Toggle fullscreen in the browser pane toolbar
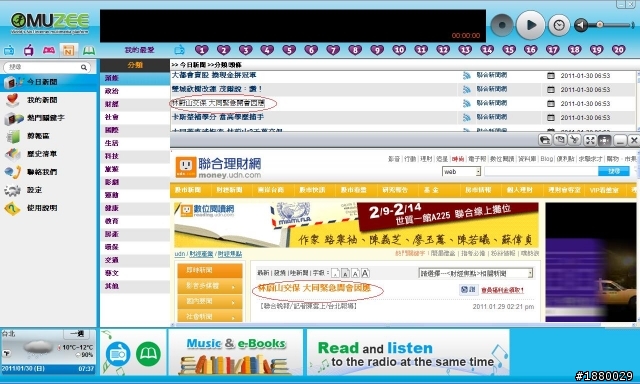 coord(590,140)
